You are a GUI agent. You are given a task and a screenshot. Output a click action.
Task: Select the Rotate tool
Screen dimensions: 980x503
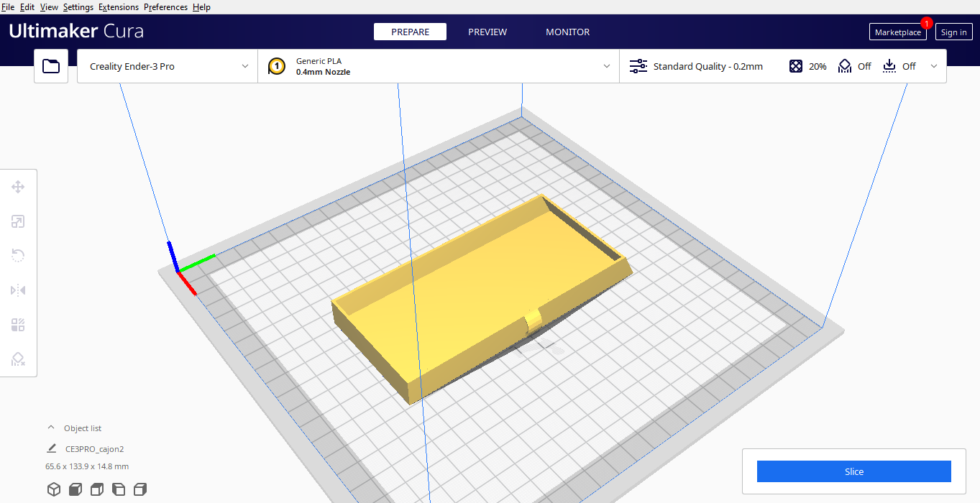17,255
